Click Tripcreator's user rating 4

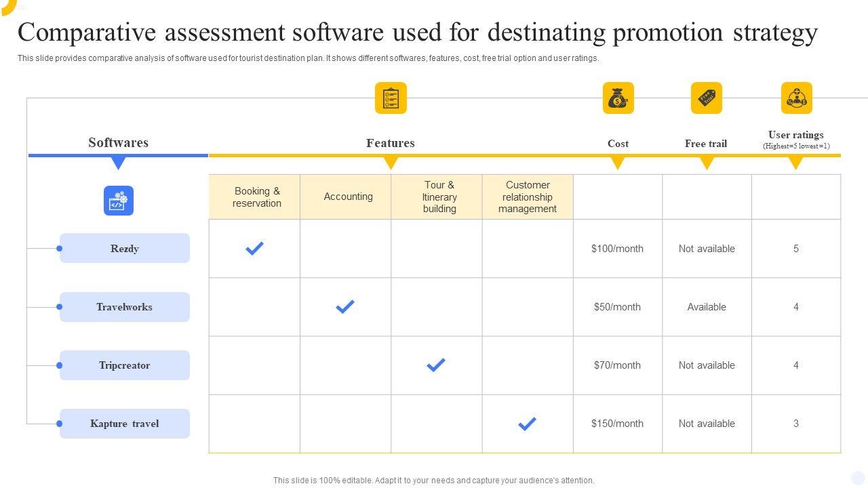pos(796,365)
